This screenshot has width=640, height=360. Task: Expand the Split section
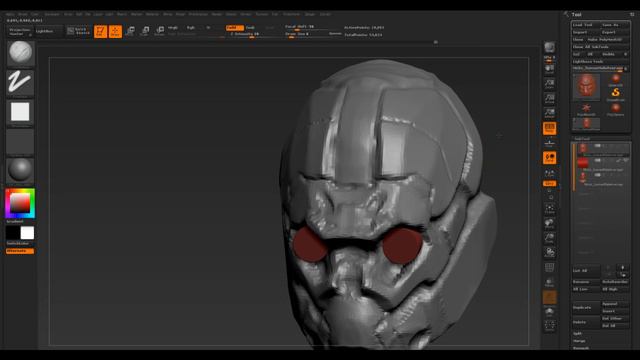[577, 333]
